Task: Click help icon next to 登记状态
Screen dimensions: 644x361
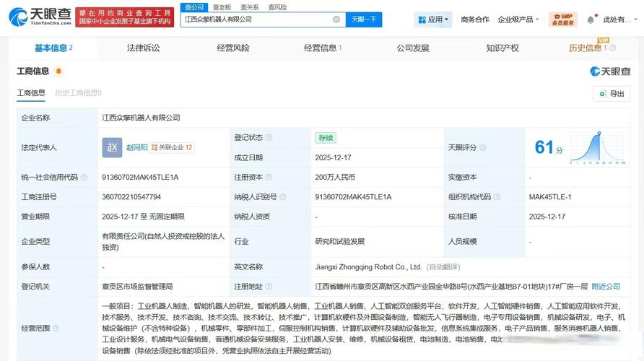Action: click(269, 137)
